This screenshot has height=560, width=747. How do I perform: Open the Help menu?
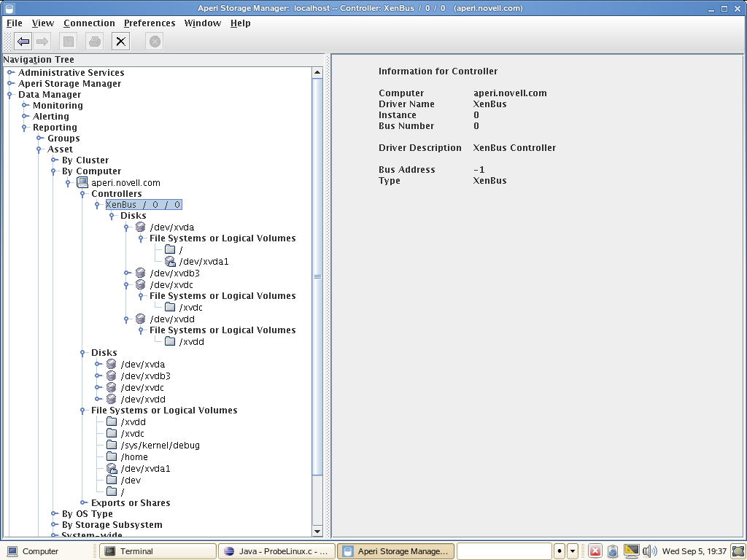click(241, 23)
